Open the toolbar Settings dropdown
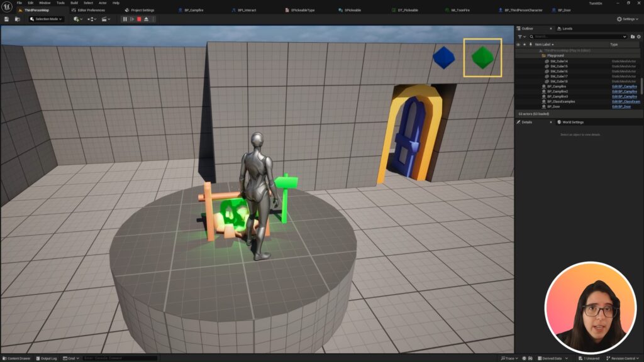 coord(628,19)
